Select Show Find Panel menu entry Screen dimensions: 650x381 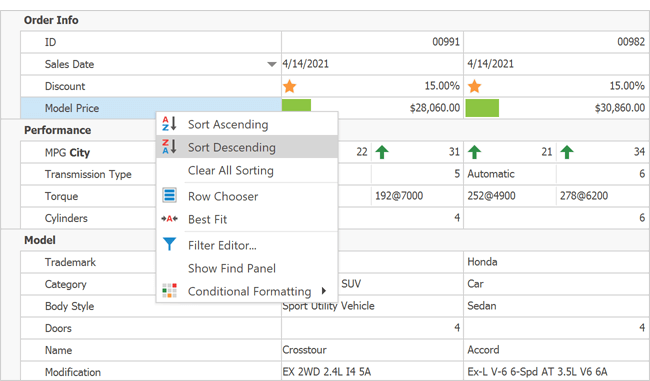247,268
